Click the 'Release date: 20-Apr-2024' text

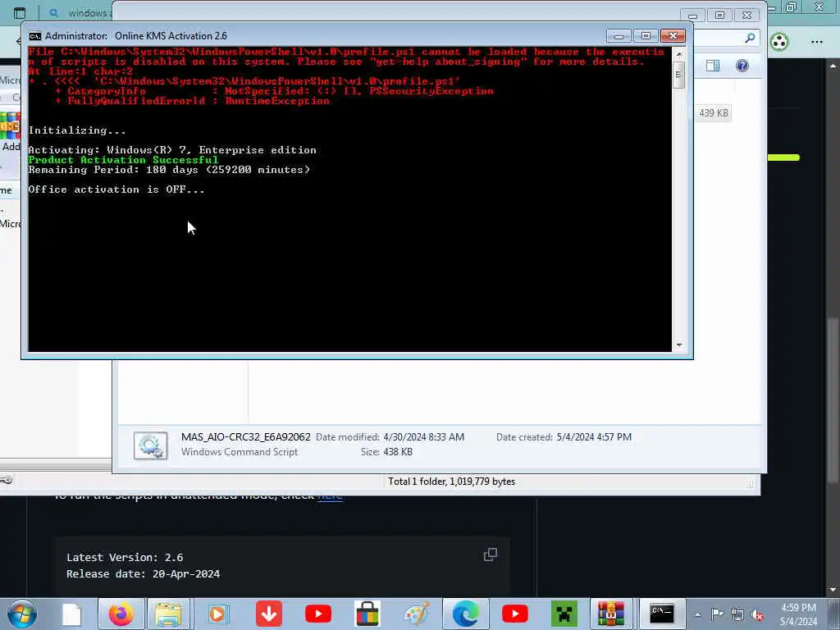pos(143,573)
